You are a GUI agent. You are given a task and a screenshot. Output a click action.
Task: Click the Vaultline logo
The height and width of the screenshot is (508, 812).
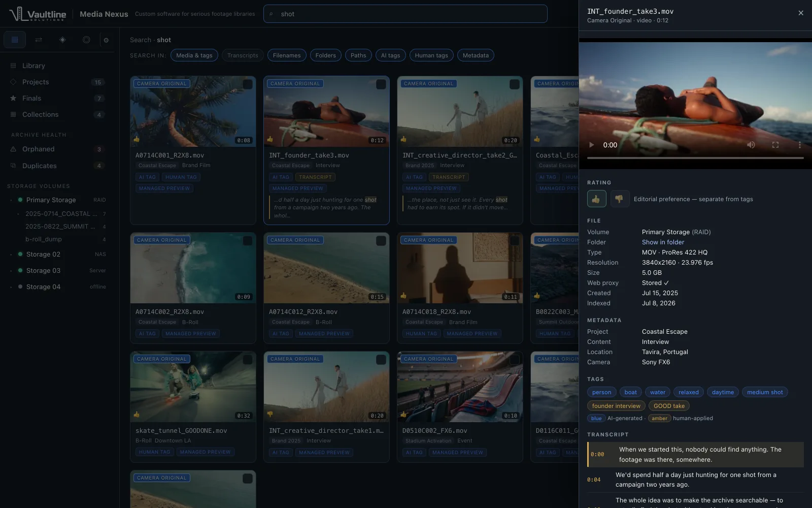point(38,14)
